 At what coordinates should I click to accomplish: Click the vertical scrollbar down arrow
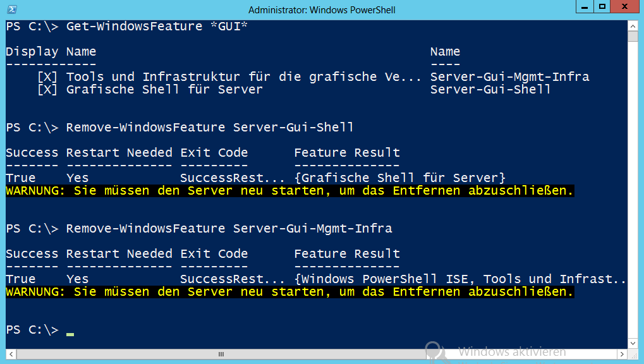[x=633, y=343]
